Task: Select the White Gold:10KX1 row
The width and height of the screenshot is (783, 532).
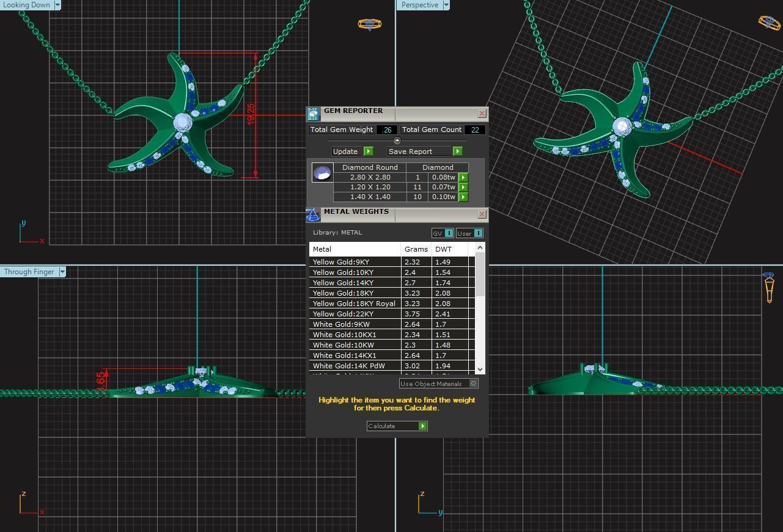Action: coord(392,335)
